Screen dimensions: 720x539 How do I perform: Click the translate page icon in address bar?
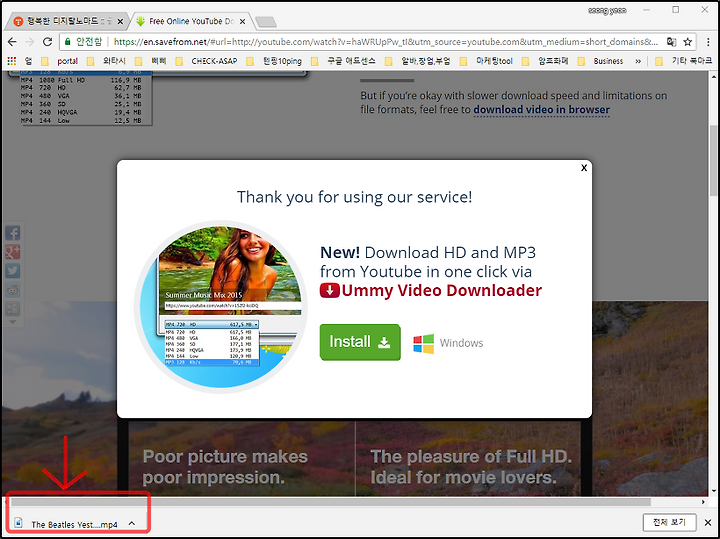671,42
